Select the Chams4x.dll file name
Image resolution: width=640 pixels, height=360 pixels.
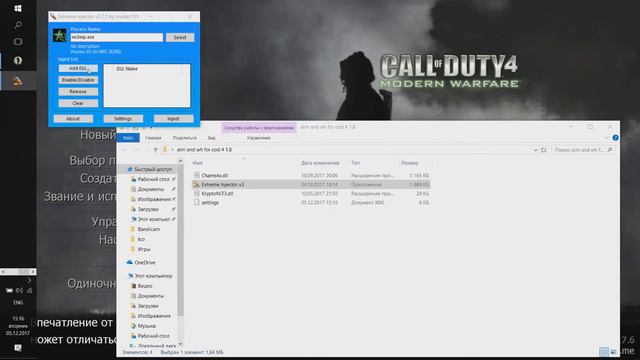click(x=215, y=176)
